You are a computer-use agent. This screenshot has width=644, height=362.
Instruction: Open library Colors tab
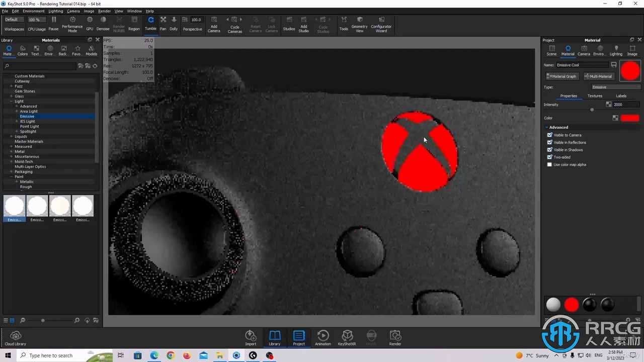coord(23,50)
